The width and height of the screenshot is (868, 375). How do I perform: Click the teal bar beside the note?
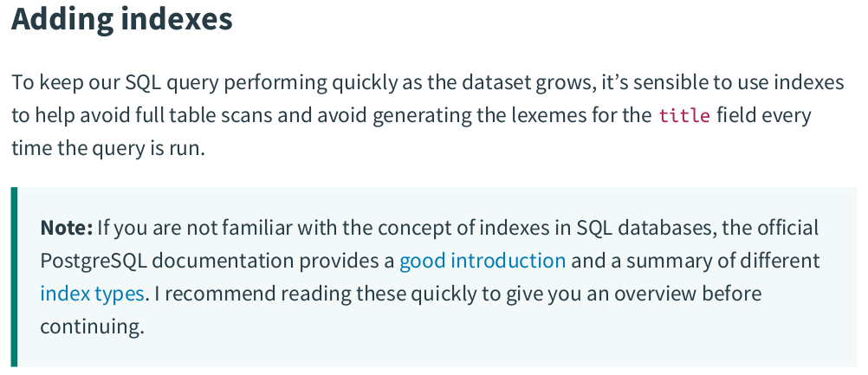point(14,276)
